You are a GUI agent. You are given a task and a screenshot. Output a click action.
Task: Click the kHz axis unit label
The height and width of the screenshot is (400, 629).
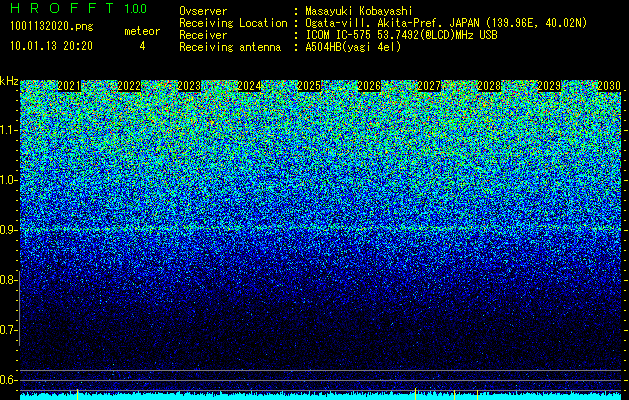(x=9, y=81)
